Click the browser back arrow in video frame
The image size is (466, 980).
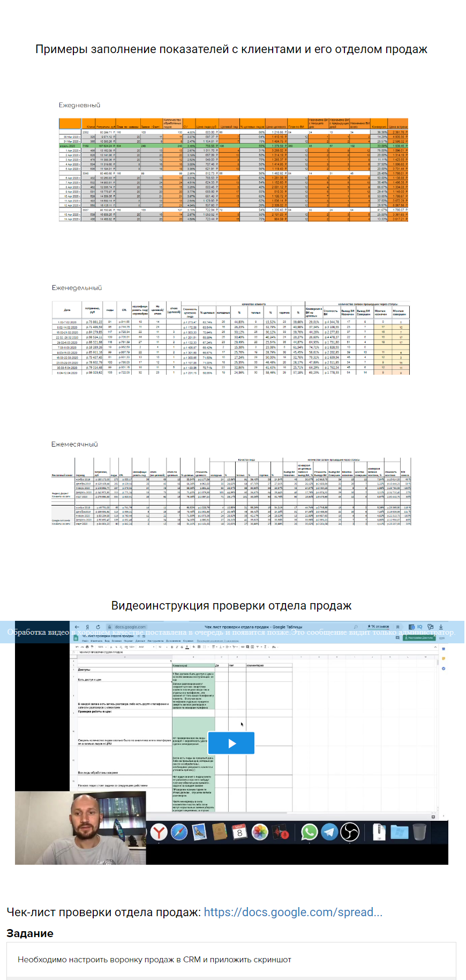point(77,626)
